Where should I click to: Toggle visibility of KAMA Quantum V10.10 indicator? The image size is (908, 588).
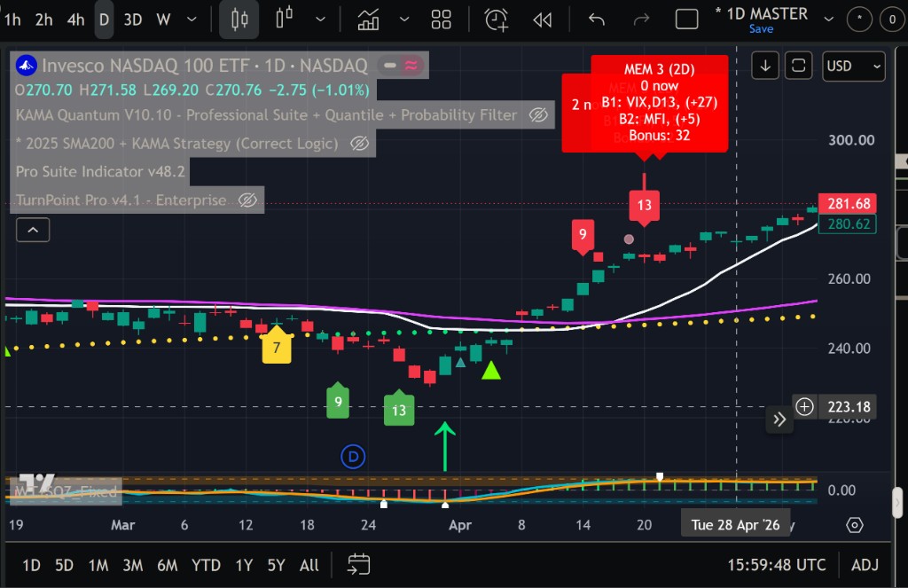point(538,114)
